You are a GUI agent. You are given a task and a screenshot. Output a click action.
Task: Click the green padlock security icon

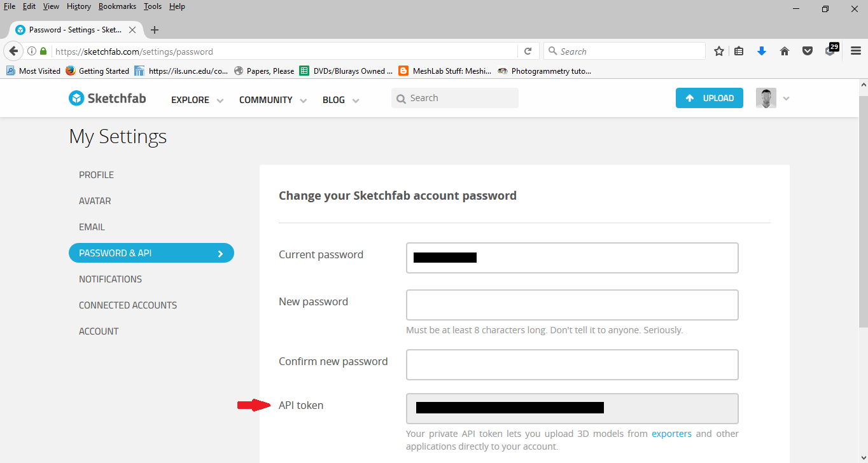(43, 52)
